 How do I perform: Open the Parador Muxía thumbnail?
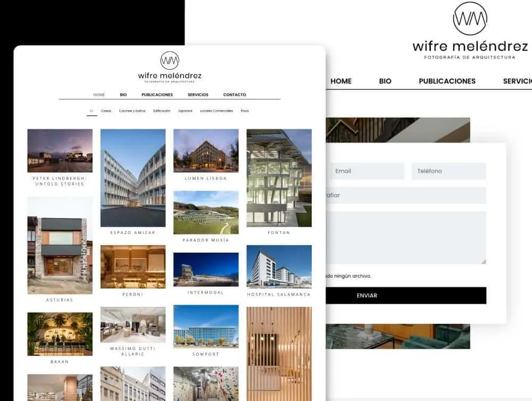coord(206,212)
